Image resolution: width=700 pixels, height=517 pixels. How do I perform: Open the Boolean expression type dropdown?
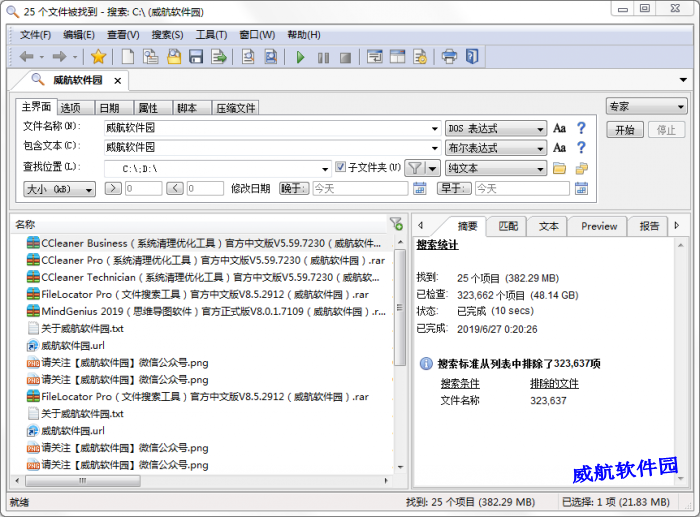[496, 148]
